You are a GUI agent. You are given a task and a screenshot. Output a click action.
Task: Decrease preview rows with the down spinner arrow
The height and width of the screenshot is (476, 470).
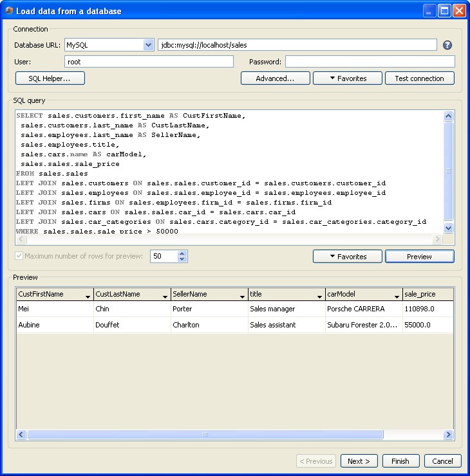tap(182, 259)
